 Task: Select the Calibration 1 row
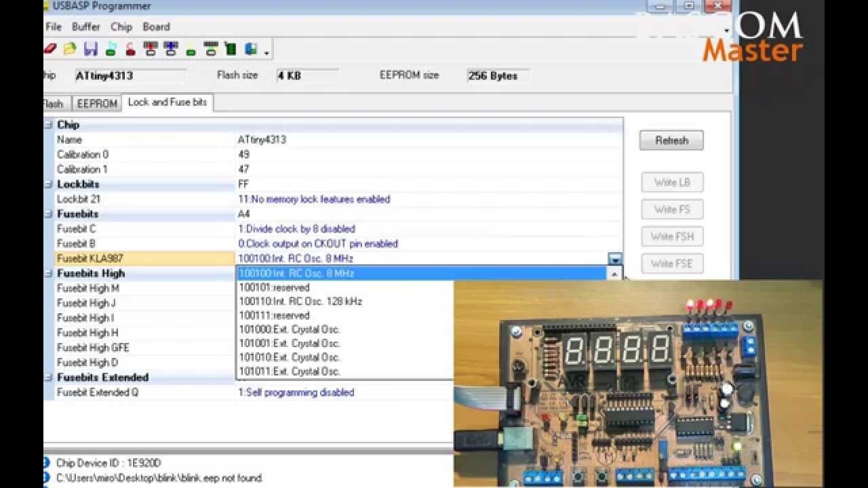338,169
